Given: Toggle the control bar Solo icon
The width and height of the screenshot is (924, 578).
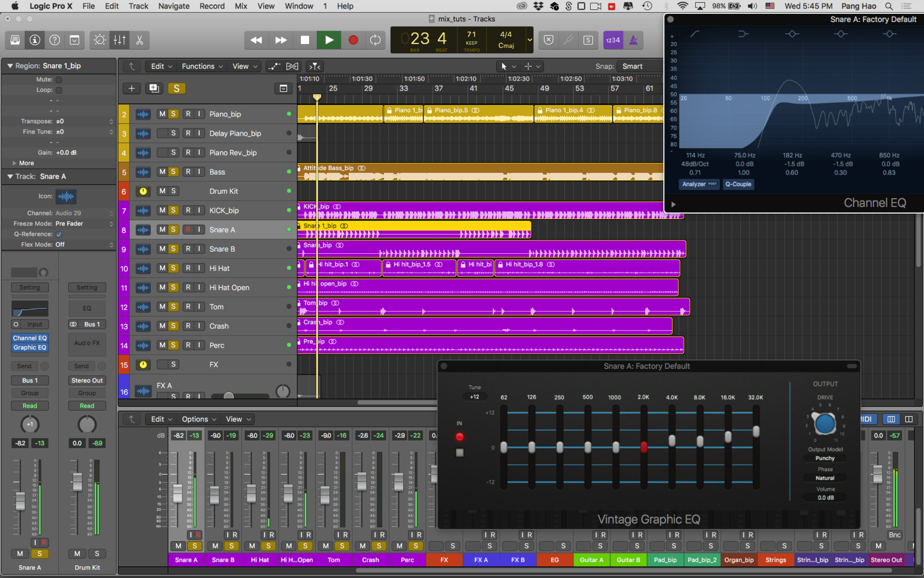Looking at the screenshot, I should (x=588, y=40).
